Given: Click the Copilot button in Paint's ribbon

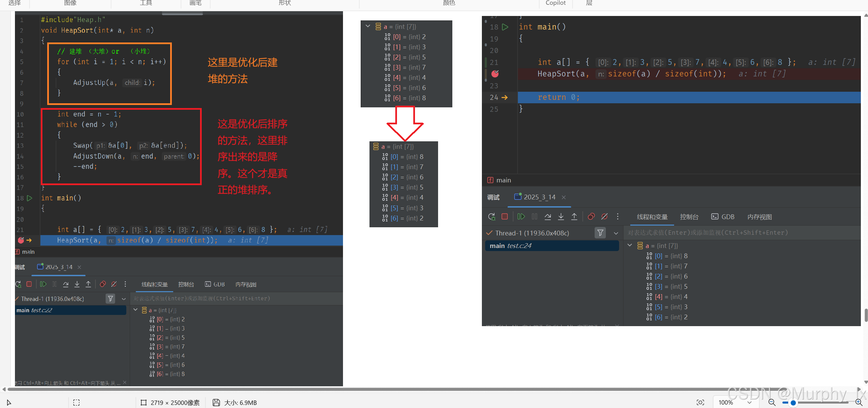Looking at the screenshot, I should [556, 3].
